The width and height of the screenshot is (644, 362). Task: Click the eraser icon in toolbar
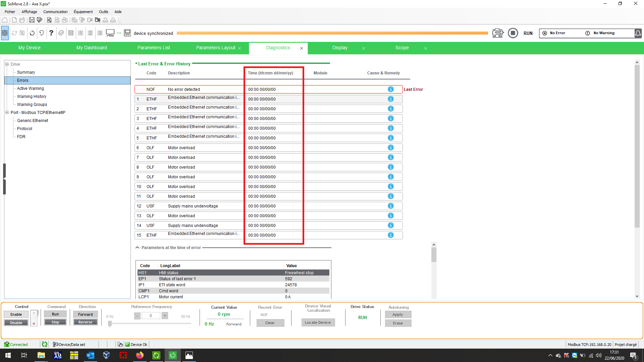(61, 33)
